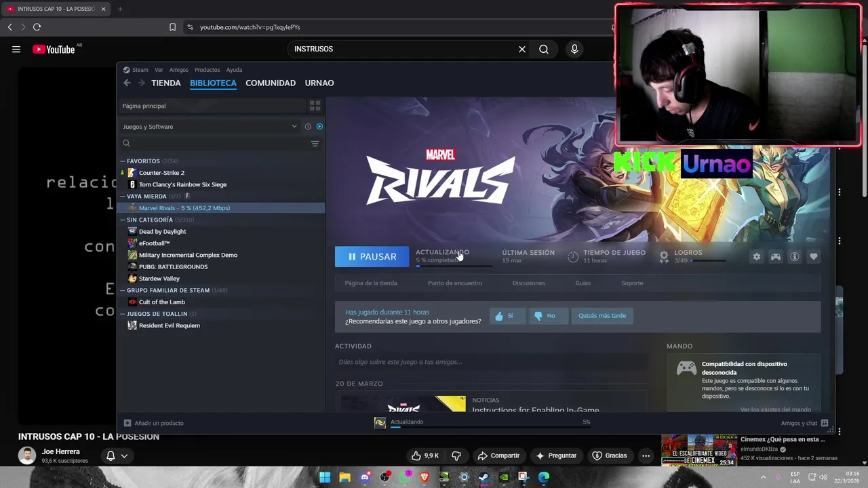The width and height of the screenshot is (868, 488).
Task: Toggle Marvel Rivals favorite heart
Action: coord(814,257)
